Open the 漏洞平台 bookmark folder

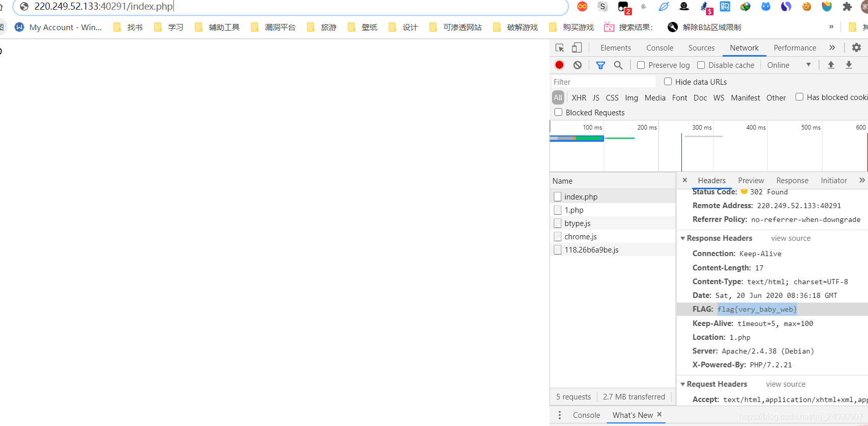point(273,27)
